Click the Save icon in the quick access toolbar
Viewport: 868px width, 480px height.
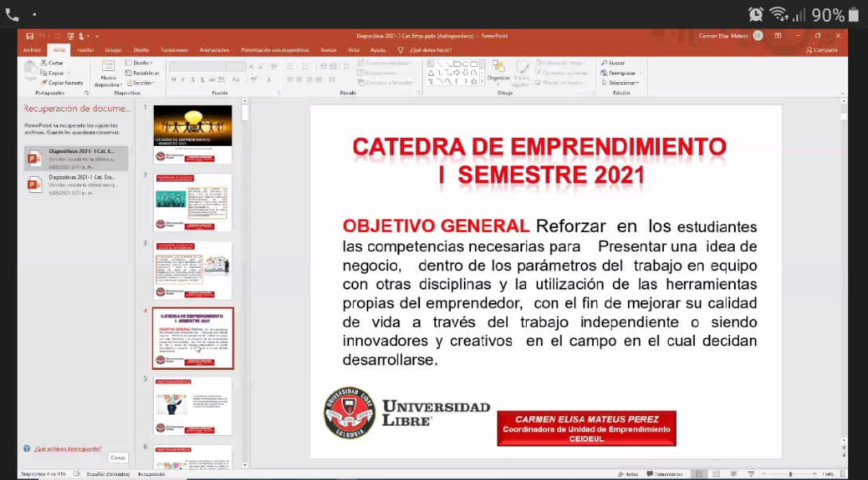tap(29, 36)
